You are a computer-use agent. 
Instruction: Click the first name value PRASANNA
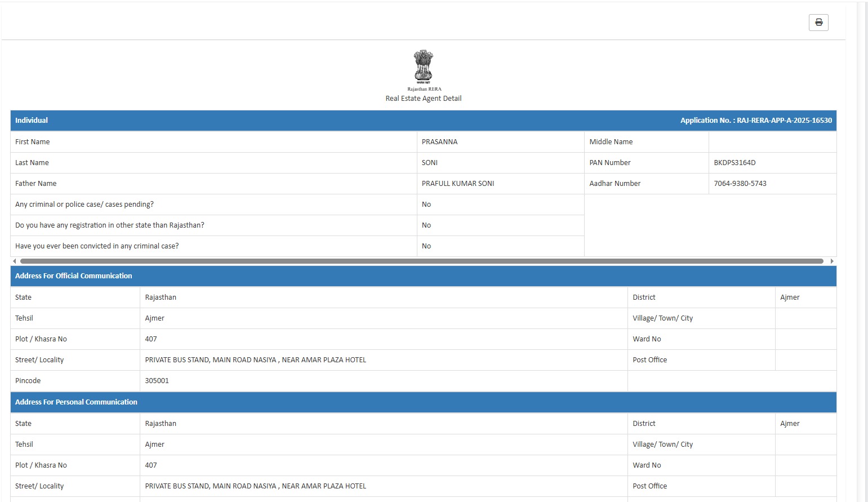[x=439, y=142]
